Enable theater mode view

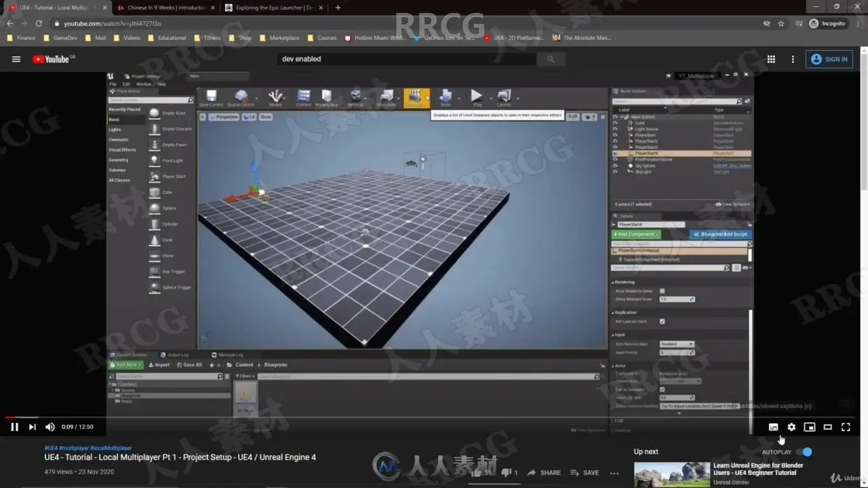(827, 427)
